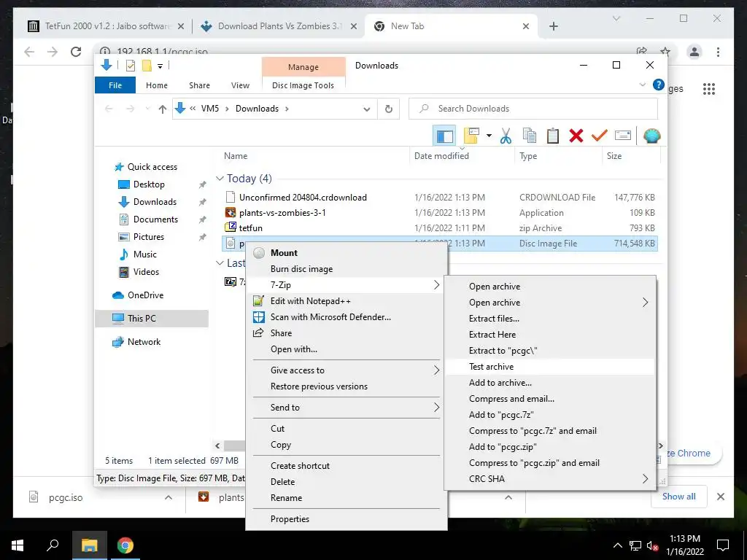This screenshot has width=747, height=560.
Task: Select Mount from context menu
Action: click(347, 253)
